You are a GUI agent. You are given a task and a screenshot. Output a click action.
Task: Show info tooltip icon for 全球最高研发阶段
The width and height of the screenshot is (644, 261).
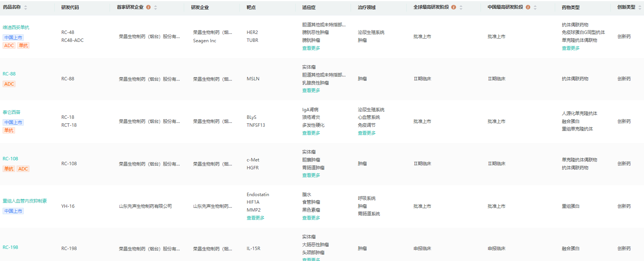click(453, 7)
